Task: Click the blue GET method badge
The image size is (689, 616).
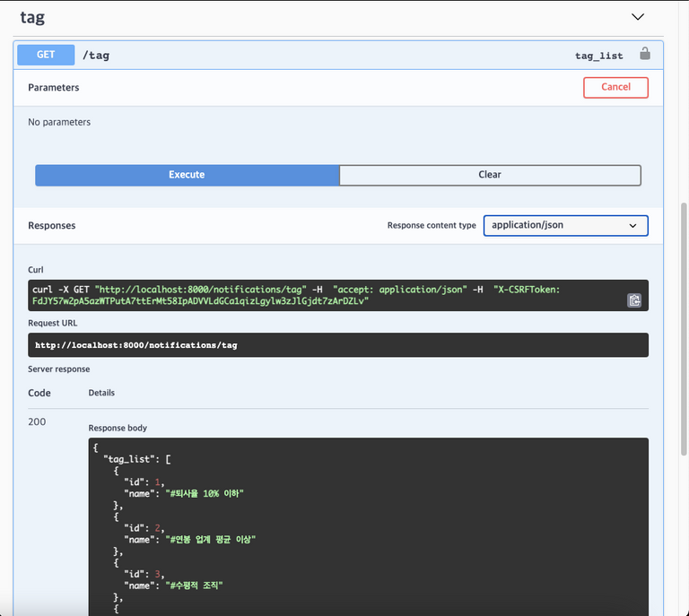Action: (x=46, y=55)
